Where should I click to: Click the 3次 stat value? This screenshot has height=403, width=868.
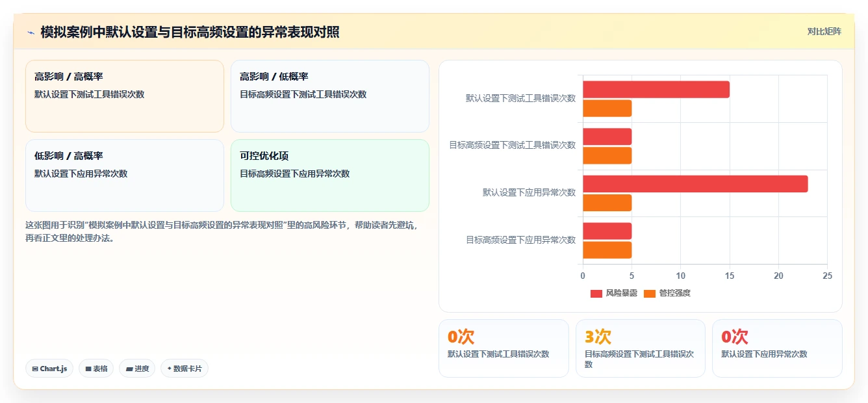tap(598, 337)
